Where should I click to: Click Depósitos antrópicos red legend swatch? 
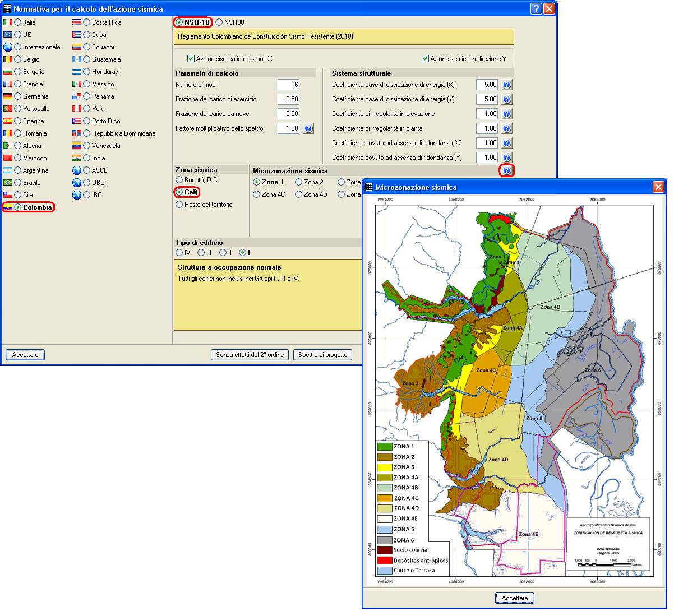[x=385, y=561]
